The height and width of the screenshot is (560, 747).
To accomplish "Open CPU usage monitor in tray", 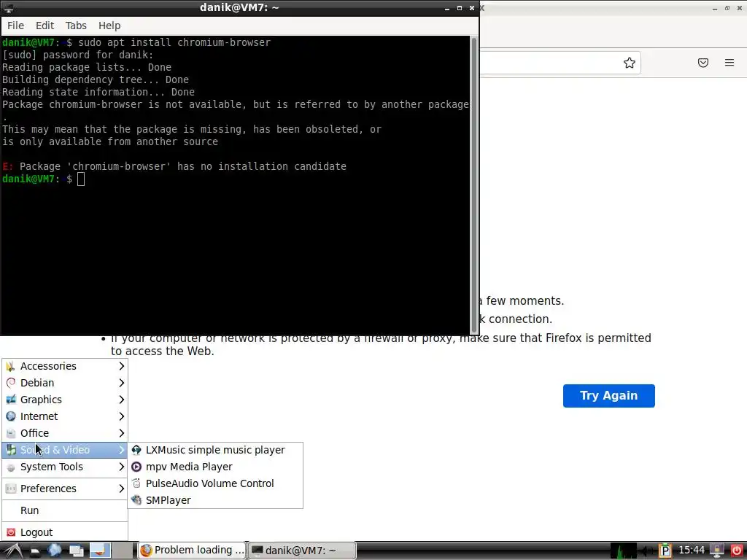I will click(x=623, y=551).
